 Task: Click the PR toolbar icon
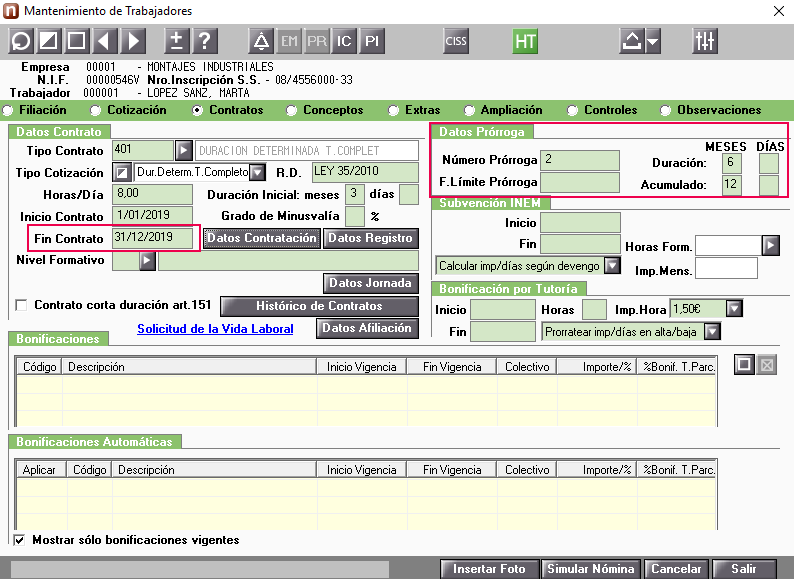click(x=317, y=41)
